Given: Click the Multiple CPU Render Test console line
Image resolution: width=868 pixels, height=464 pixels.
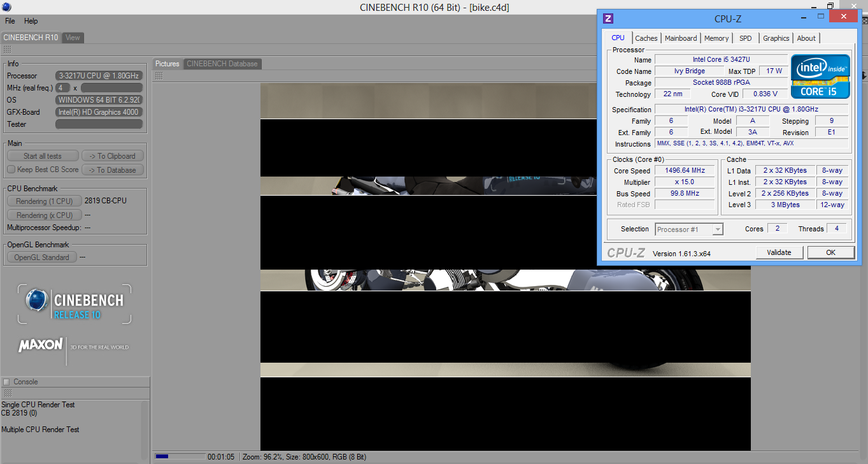Looking at the screenshot, I should pyautogui.click(x=40, y=430).
